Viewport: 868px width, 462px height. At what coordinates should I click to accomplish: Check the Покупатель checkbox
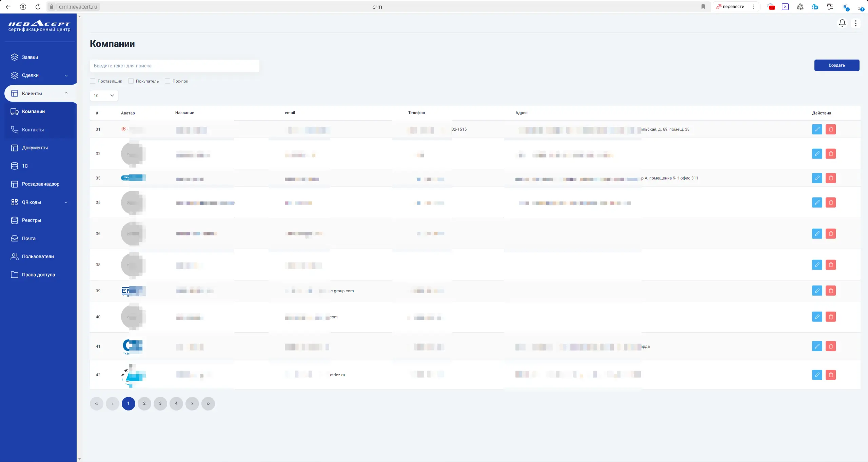pos(131,81)
